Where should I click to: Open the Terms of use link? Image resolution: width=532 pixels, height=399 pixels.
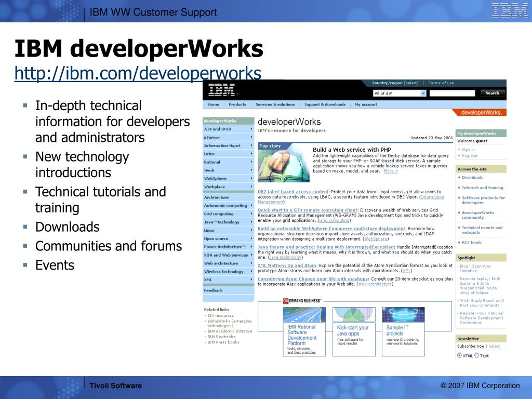click(x=441, y=83)
